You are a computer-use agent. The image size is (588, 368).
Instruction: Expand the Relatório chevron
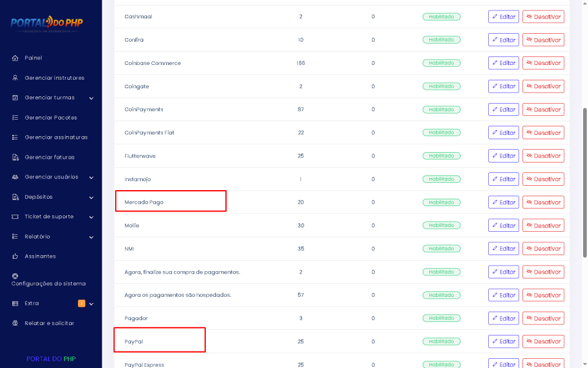click(91, 237)
